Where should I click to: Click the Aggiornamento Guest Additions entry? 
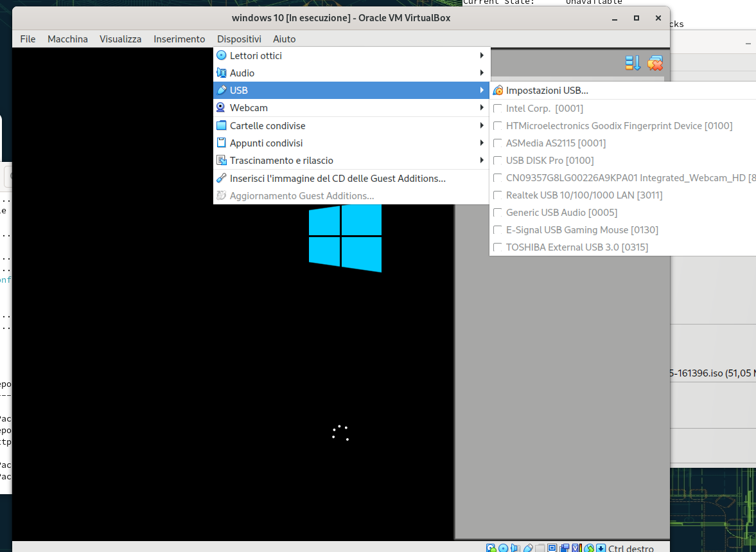click(351, 195)
